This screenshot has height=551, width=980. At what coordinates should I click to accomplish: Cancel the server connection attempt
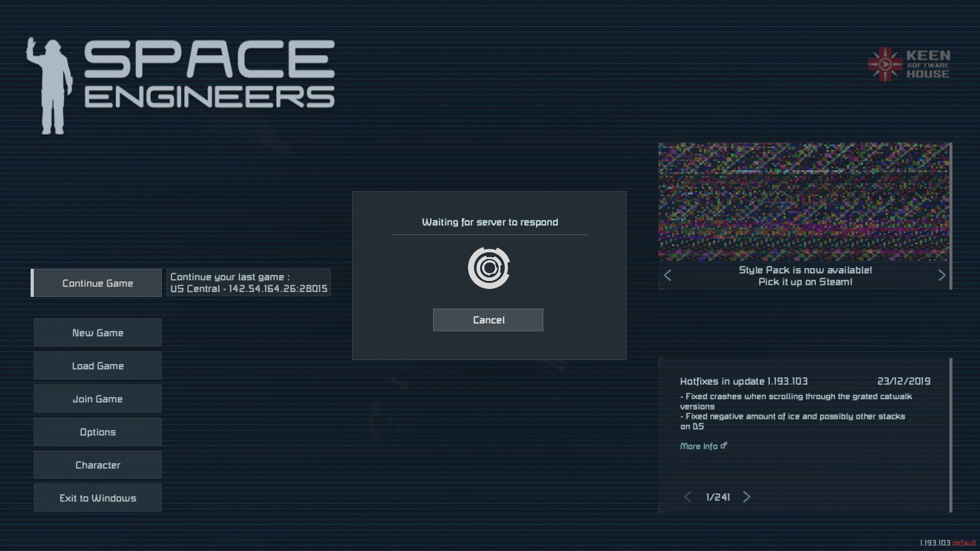point(488,320)
